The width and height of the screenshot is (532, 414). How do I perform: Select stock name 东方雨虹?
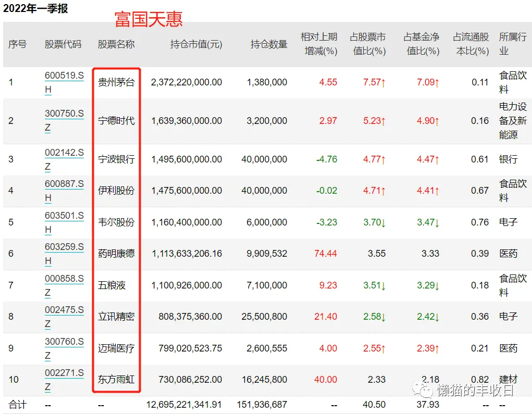116,380
